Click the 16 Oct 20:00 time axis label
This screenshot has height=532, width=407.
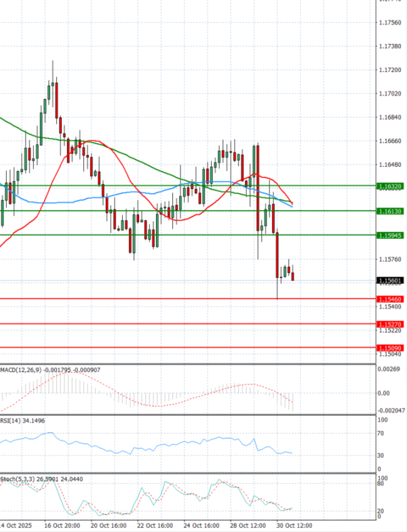pos(62,525)
